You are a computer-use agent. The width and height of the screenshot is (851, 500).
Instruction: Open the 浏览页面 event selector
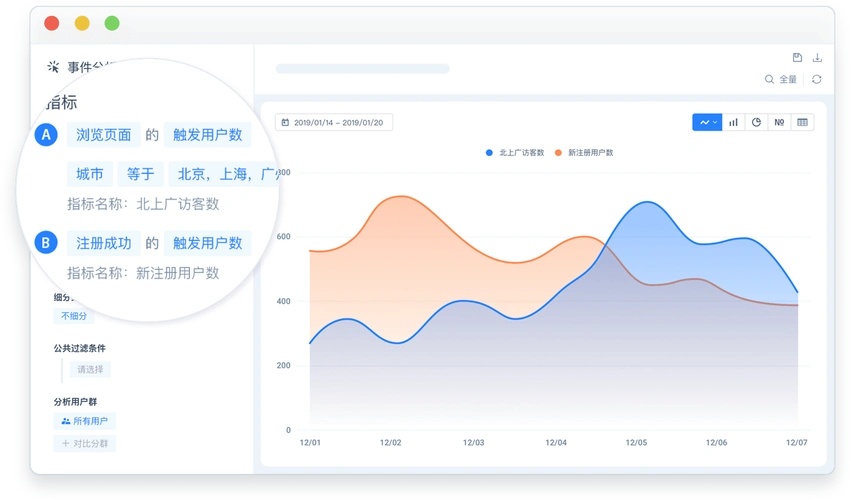(x=104, y=135)
